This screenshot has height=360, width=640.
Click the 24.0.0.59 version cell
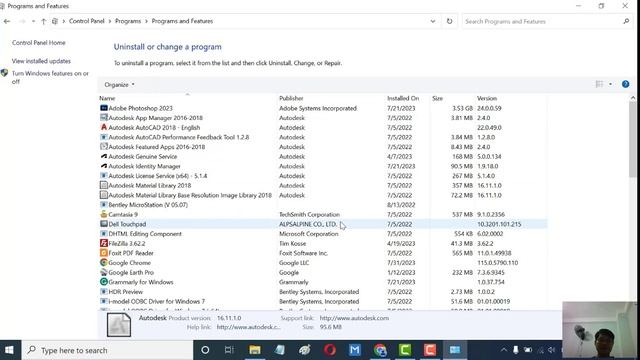point(489,108)
